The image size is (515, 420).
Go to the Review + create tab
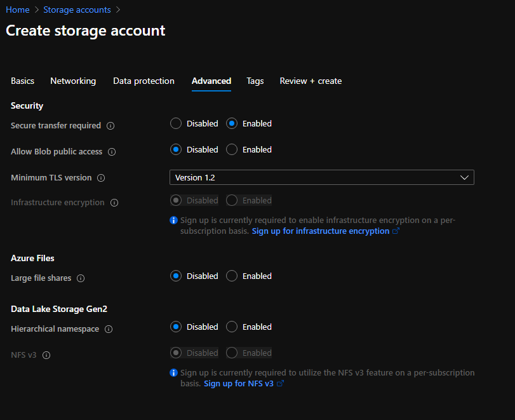[x=311, y=81]
